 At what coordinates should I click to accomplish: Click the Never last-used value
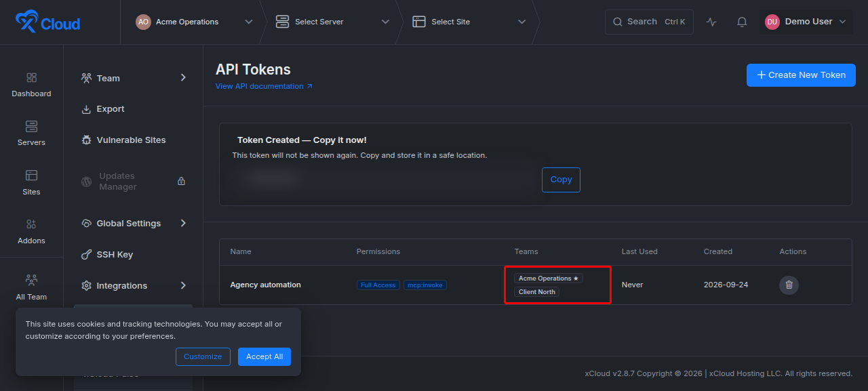click(632, 285)
